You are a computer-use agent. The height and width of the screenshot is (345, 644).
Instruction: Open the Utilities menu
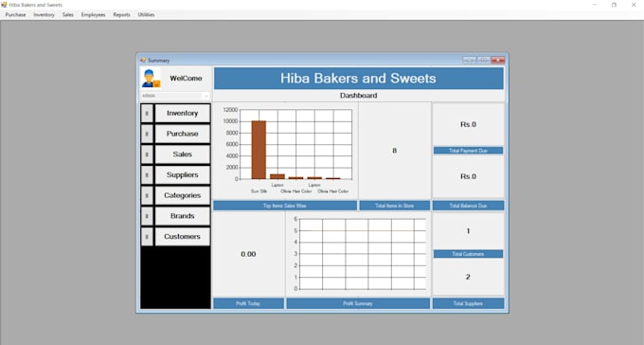tap(146, 15)
